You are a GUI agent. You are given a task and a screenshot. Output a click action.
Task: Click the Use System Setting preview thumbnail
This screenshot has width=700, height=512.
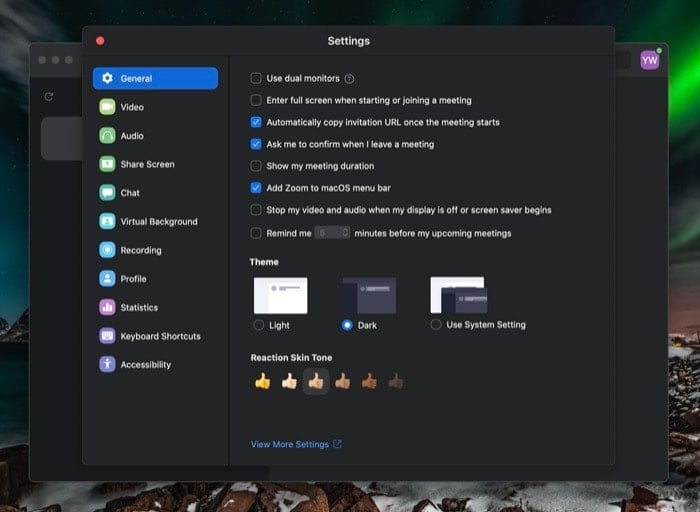(x=458, y=295)
